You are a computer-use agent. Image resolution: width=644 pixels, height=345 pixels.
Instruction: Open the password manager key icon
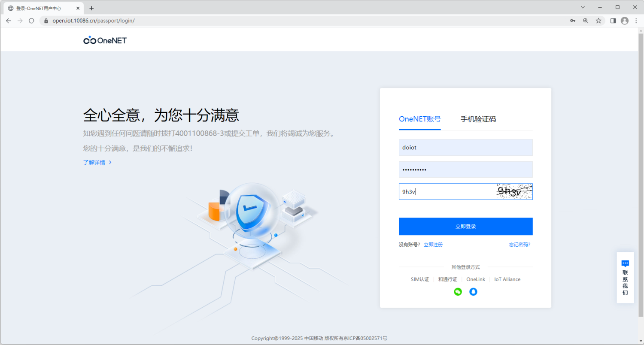[573, 20]
